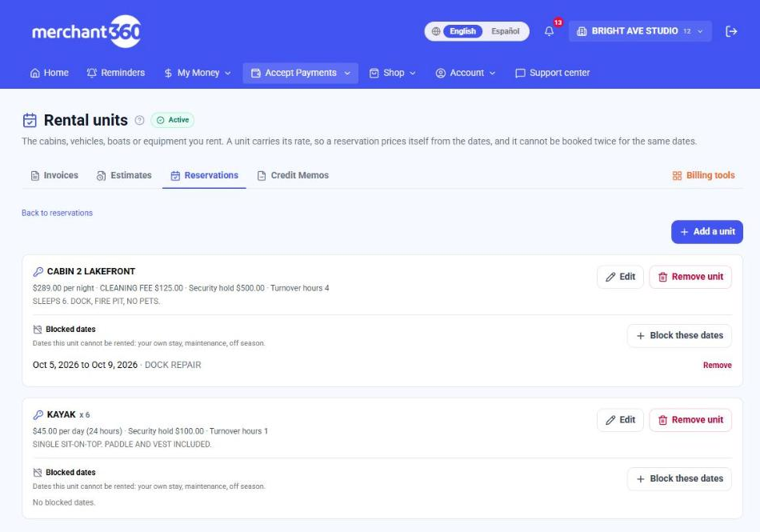Edit the CABIN 2 LAKEFRONT unit
Viewport: 760px width, 532px height.
point(620,277)
